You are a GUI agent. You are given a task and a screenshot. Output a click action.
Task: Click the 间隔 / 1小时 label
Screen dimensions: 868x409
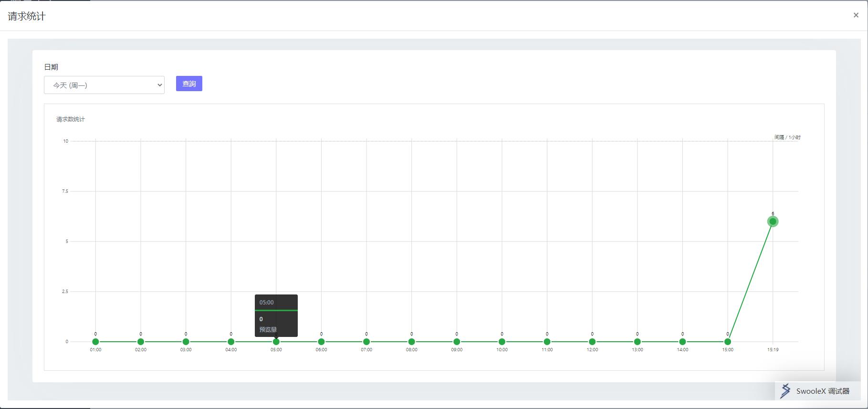point(787,137)
